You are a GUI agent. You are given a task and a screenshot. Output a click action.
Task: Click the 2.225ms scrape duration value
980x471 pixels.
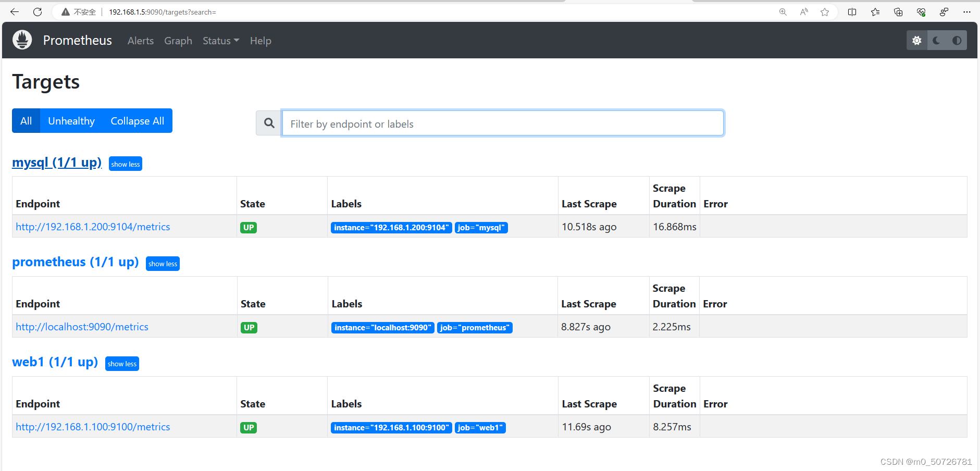tap(672, 327)
